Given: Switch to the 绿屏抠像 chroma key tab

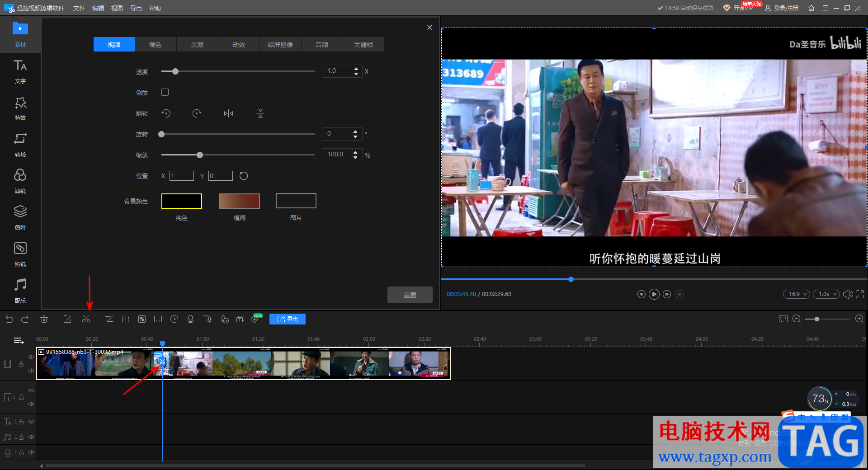Looking at the screenshot, I should click(x=280, y=44).
